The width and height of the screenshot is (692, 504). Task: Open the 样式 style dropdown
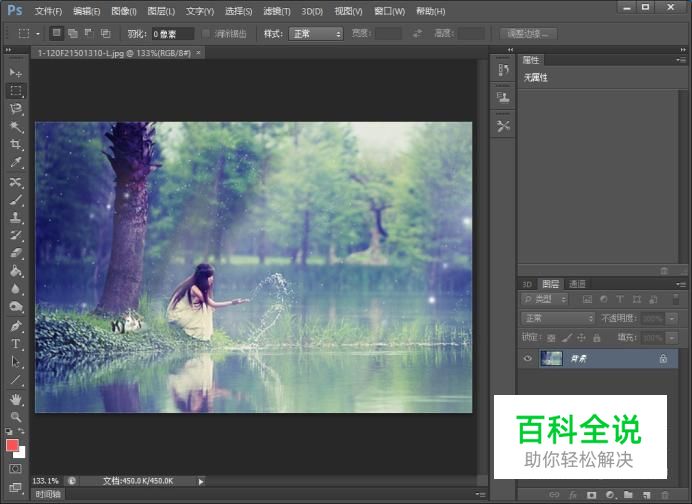coord(316,33)
